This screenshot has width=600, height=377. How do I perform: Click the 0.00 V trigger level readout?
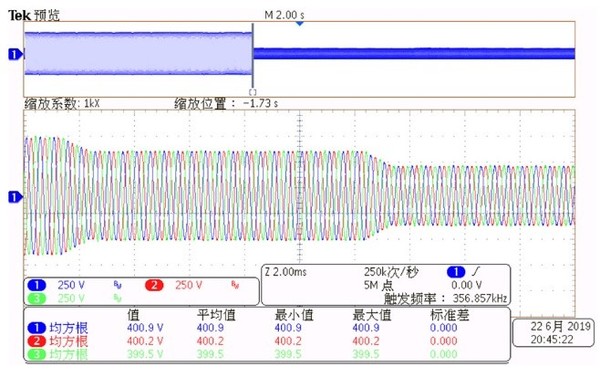pyautogui.click(x=466, y=285)
